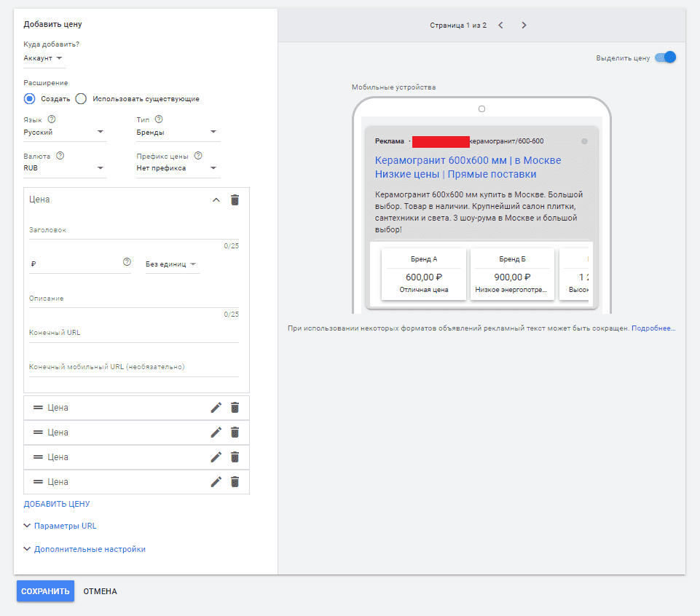Focus the Конечный мобильный URL field
Screen dimensions: 700x616
point(134,367)
